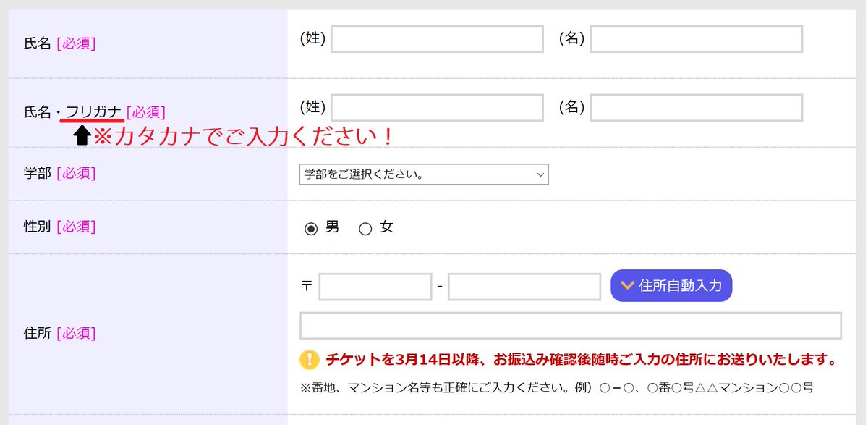The width and height of the screenshot is (868, 425).
Task: Click the 必須 label beside 性別
Action: click(76, 227)
